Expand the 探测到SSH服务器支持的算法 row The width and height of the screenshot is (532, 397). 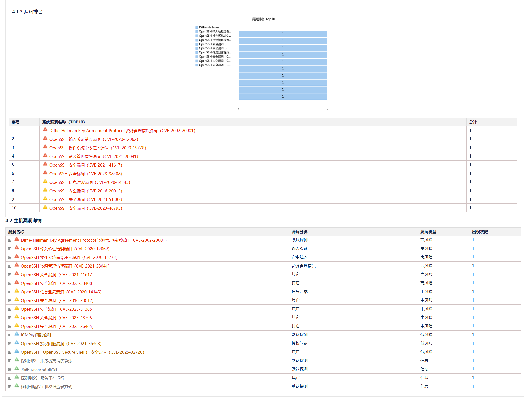[x=10, y=361]
